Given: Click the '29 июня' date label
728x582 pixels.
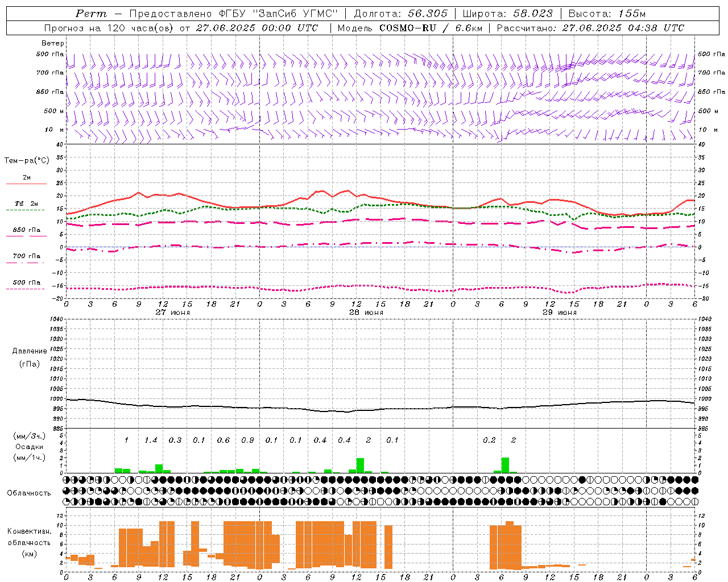Looking at the screenshot, I should [x=560, y=313].
